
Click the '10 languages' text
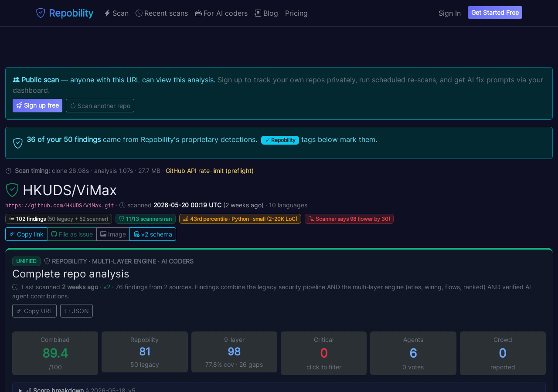click(x=288, y=205)
